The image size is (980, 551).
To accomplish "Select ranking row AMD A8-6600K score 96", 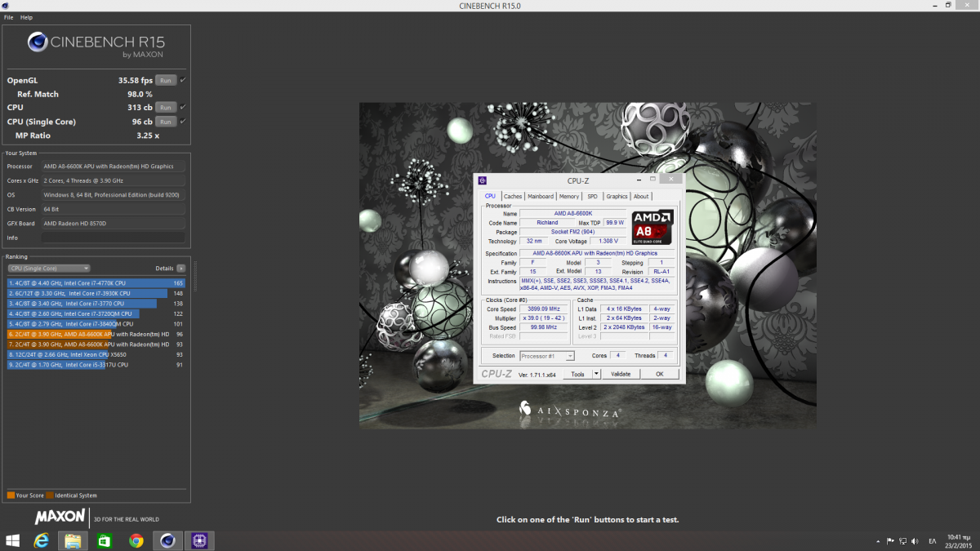I will [96, 334].
